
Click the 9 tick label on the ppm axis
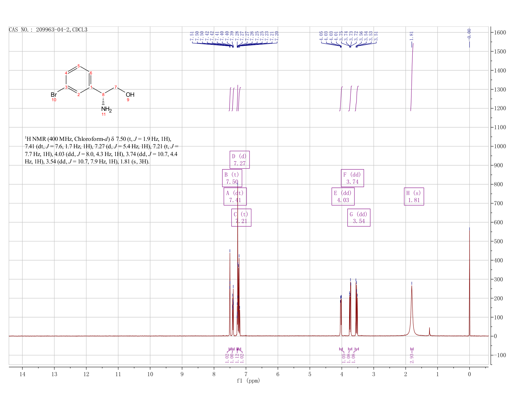(x=182, y=374)
